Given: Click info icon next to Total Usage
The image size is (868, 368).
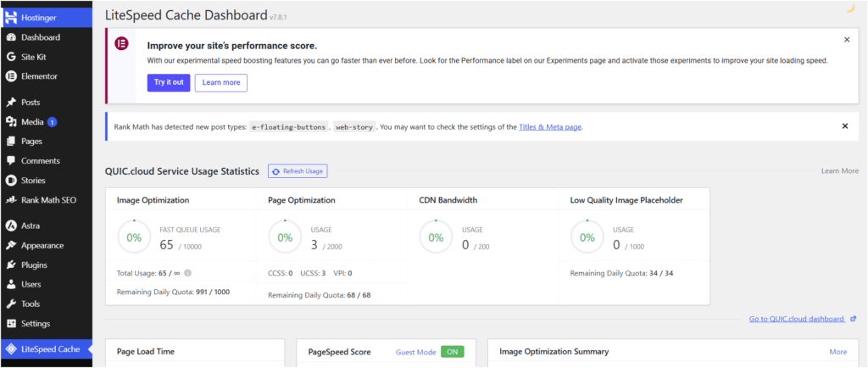Looking at the screenshot, I should click(188, 273).
